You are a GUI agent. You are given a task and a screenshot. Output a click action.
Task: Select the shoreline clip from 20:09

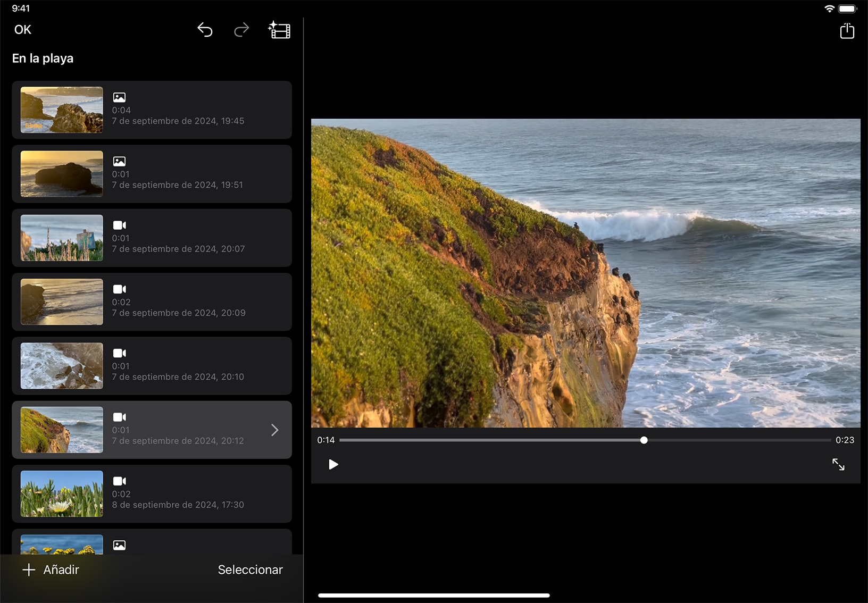coord(152,302)
